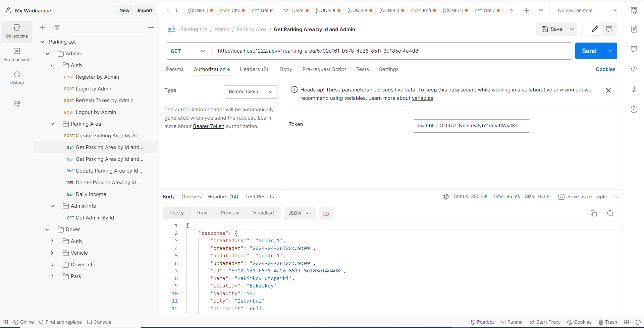Switch to response Headers (14) tab

point(223,197)
